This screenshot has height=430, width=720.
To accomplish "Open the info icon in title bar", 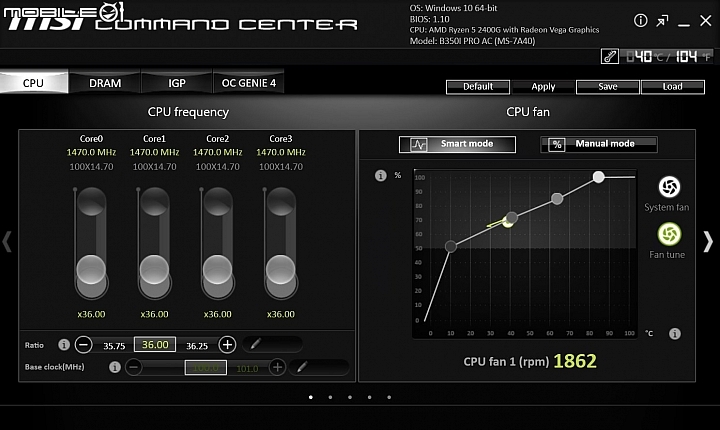I will pos(641,20).
